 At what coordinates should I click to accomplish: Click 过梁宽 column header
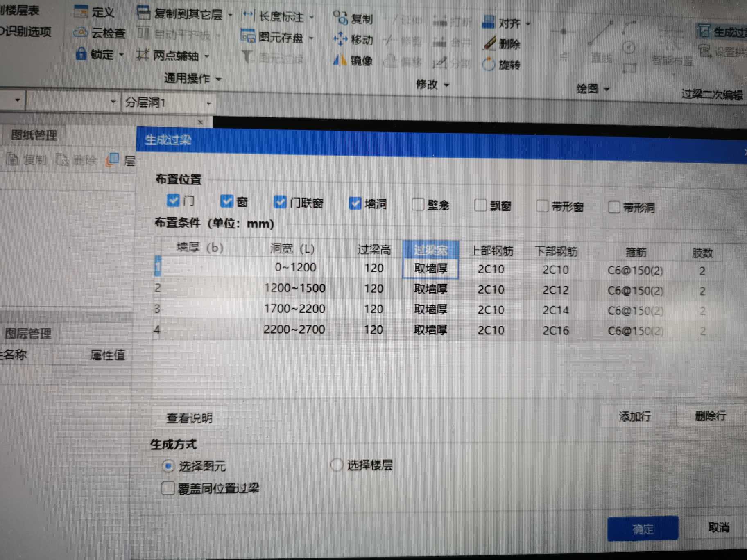430,250
